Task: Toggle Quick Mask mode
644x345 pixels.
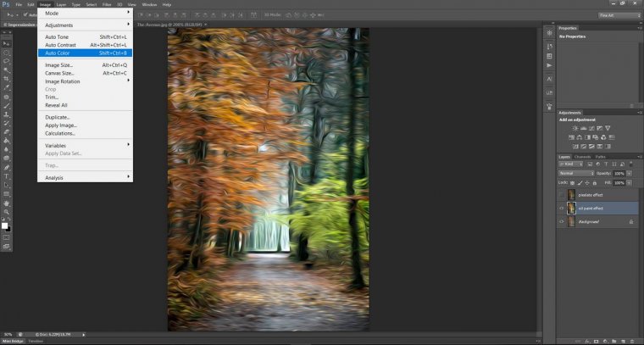Action: pyautogui.click(x=6, y=237)
